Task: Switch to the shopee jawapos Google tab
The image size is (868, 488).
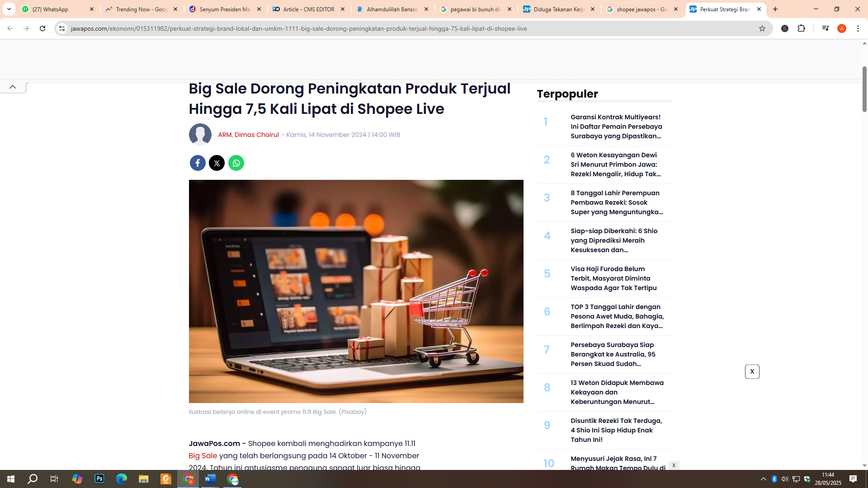Action: pyautogui.click(x=642, y=9)
